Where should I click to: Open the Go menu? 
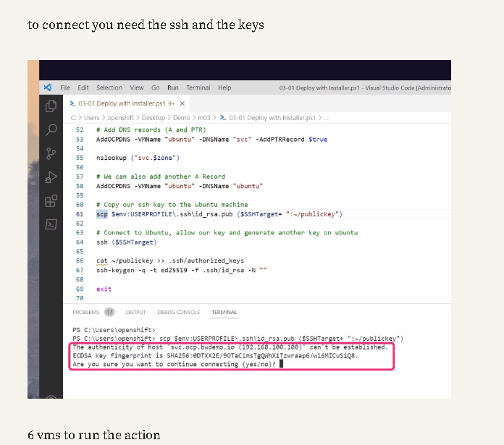click(155, 88)
